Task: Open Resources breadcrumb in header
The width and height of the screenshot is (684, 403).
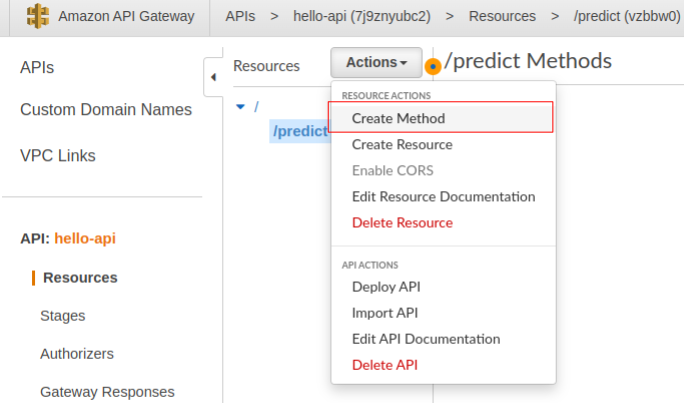Action: 502,16
